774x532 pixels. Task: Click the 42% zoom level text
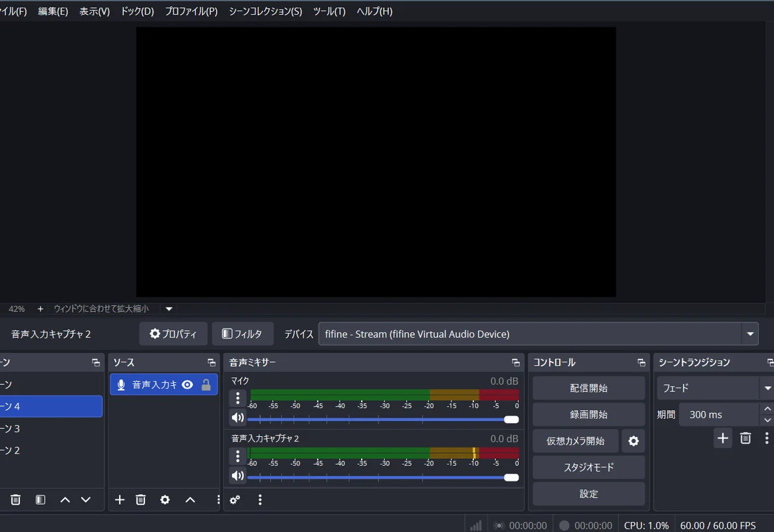click(16, 309)
